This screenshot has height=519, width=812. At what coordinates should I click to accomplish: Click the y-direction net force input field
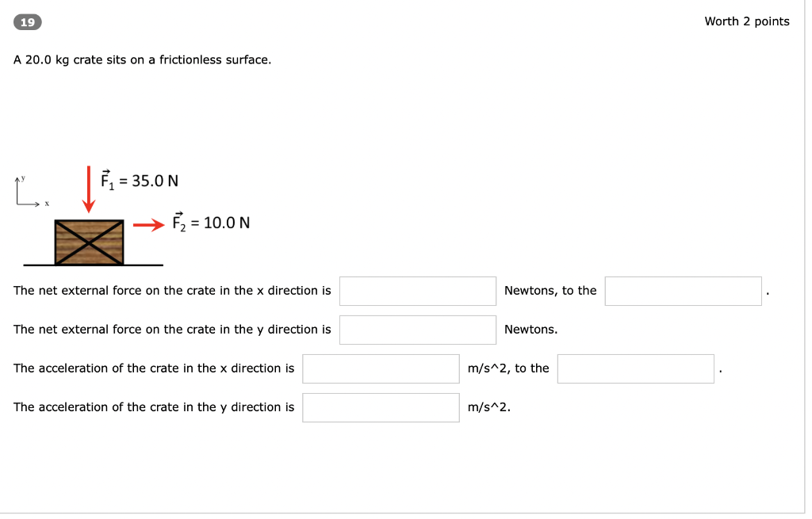point(417,330)
